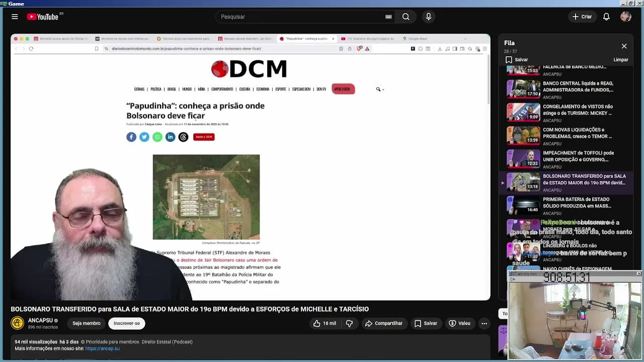Open a new browser tab plus icon
The width and height of the screenshot is (644, 362).
tap(465, 39)
